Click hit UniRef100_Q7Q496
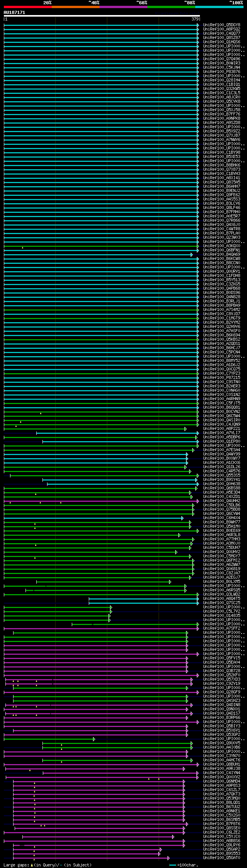Image resolution: width=247 pixels, height=868 pixels. click(222, 59)
